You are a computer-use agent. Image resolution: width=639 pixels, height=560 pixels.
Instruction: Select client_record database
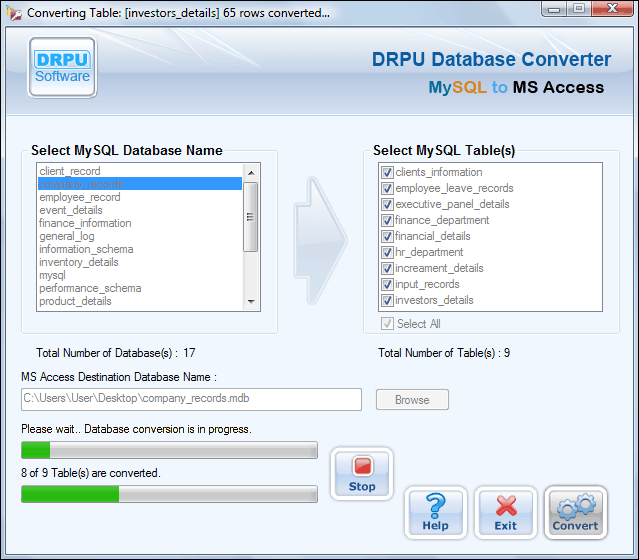pyautogui.click(x=140, y=171)
